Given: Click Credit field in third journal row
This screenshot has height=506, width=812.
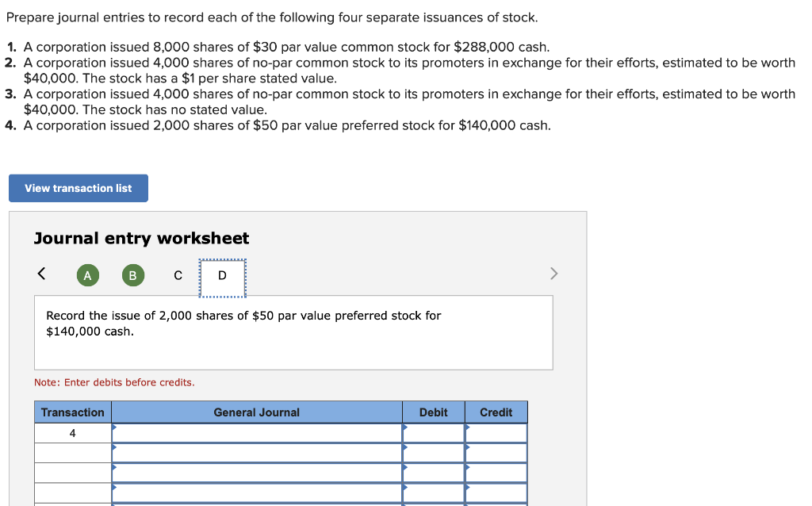Looking at the screenshot, I should pos(496,473).
